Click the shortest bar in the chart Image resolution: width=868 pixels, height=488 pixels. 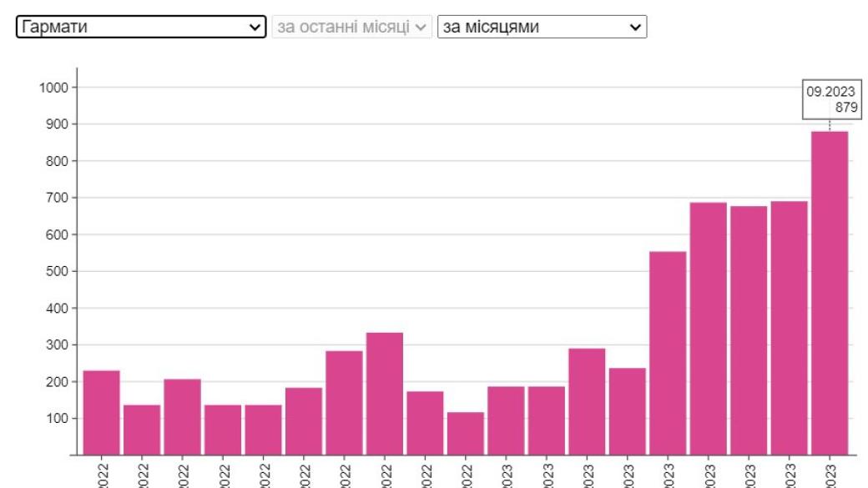[465, 433]
